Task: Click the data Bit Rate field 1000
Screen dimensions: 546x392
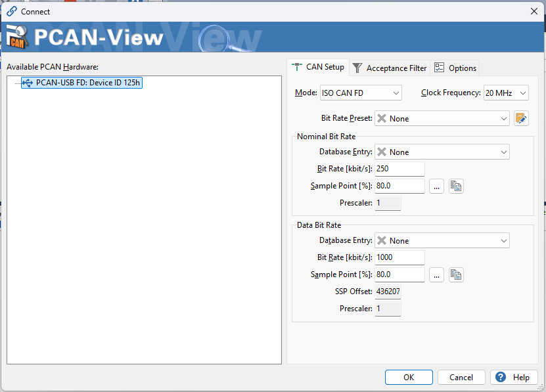Action: click(399, 257)
